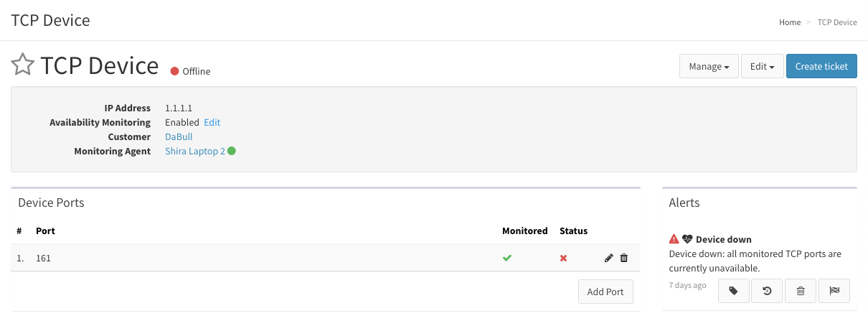
Task: Expand the Edit dropdown menu
Action: (762, 66)
